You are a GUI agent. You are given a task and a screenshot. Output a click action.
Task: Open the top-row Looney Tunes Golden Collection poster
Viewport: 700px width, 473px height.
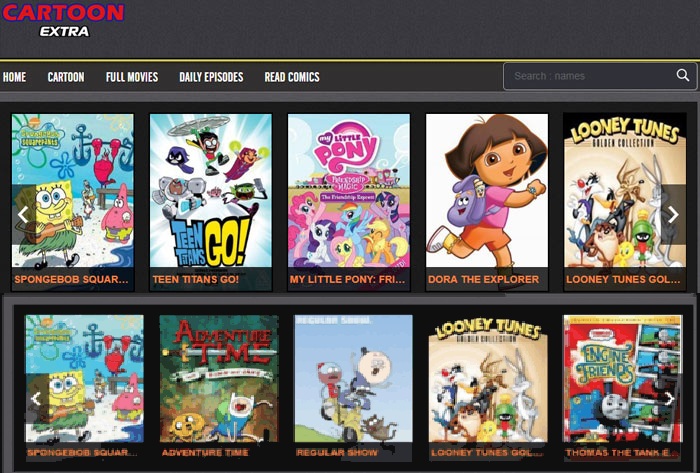[x=625, y=191]
